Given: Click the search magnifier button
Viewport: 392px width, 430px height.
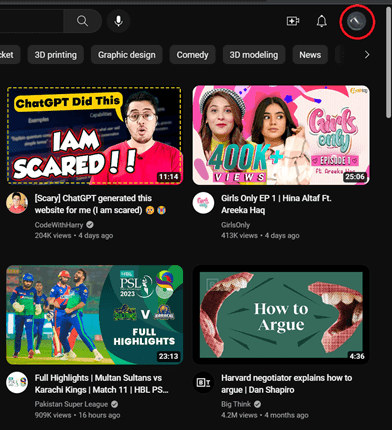Looking at the screenshot, I should tap(82, 21).
